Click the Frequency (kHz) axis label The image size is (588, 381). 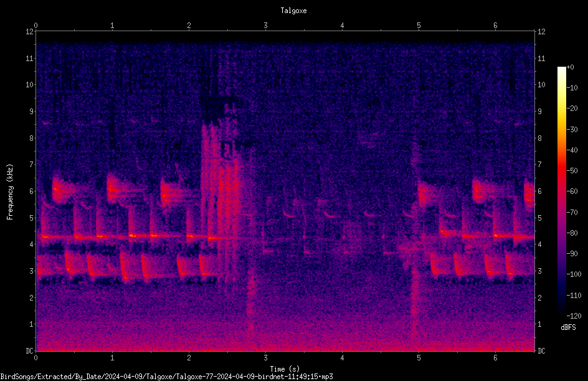[x=10, y=192]
